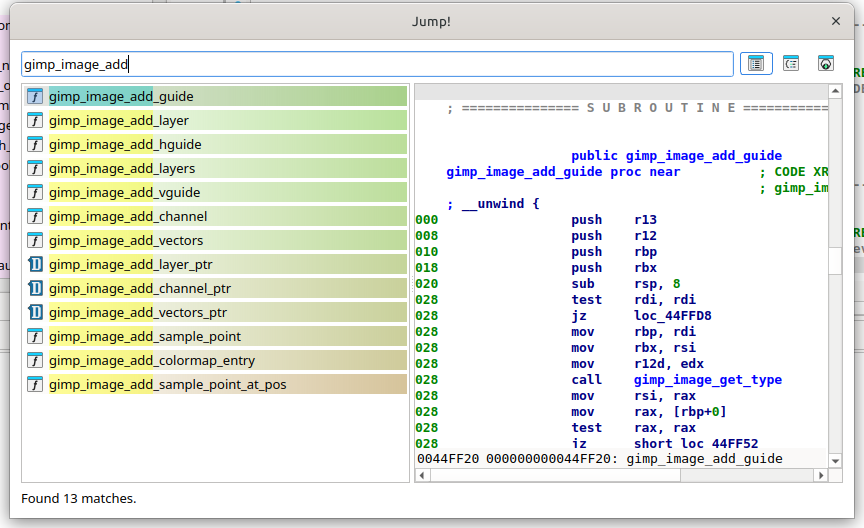Click data icon beside gimp_image_add_vectors_ptr
864x528 pixels.
35,313
